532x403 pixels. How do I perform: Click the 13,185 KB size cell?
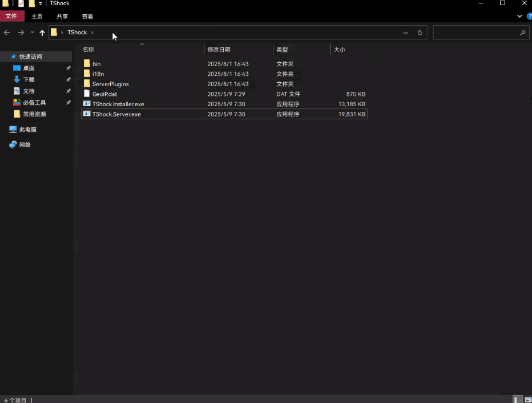[x=352, y=104]
